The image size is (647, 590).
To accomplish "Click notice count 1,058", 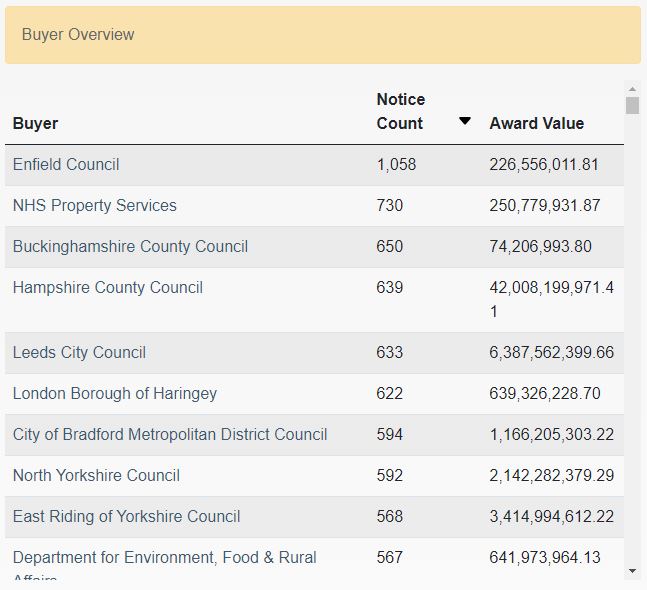I will (x=396, y=165).
